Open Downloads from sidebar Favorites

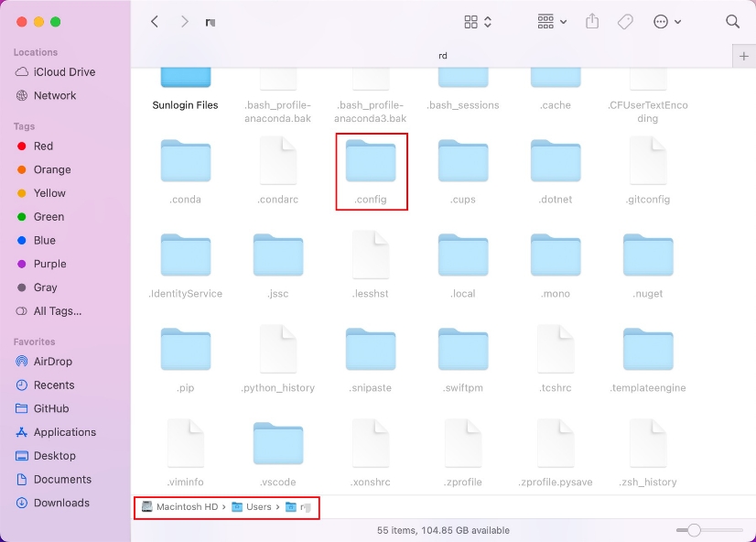[61, 503]
